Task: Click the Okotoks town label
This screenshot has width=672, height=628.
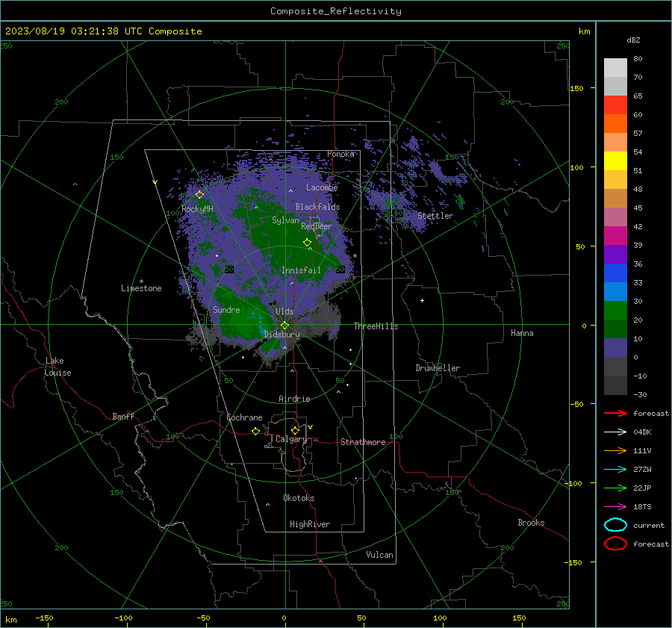Action: 299,498
